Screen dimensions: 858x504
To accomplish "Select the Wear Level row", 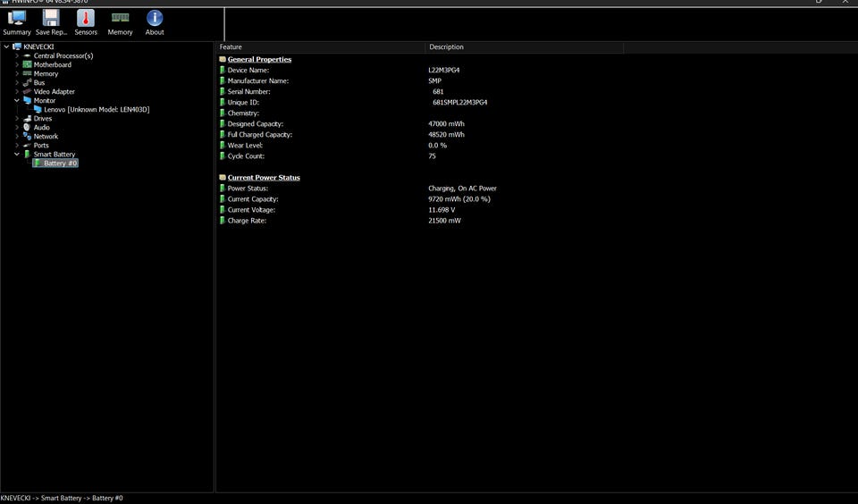I will (245, 146).
